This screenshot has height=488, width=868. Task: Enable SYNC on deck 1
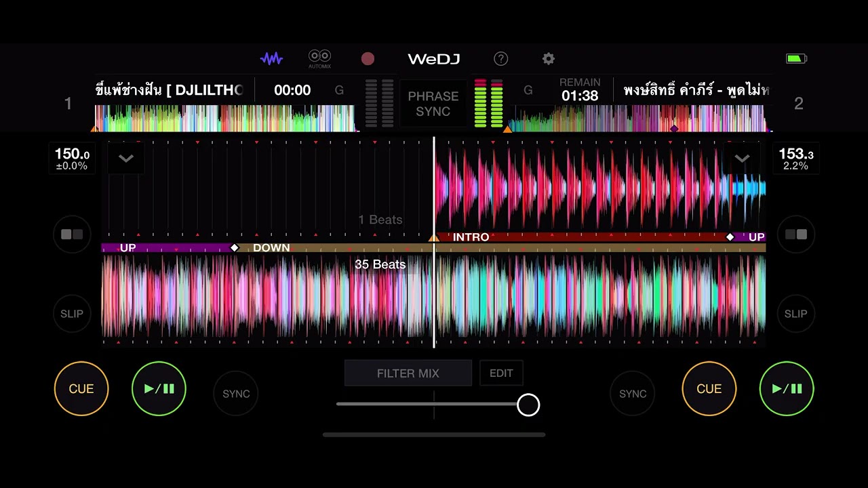tap(236, 394)
